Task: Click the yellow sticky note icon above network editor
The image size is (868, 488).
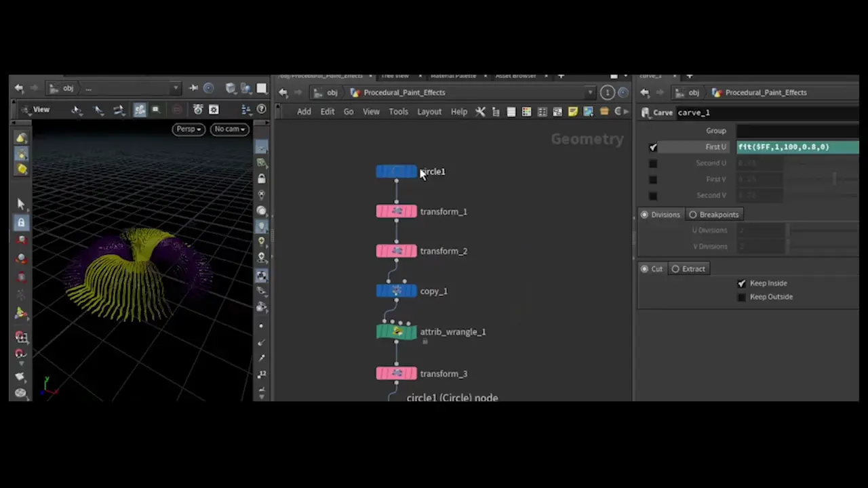Action: tap(572, 112)
